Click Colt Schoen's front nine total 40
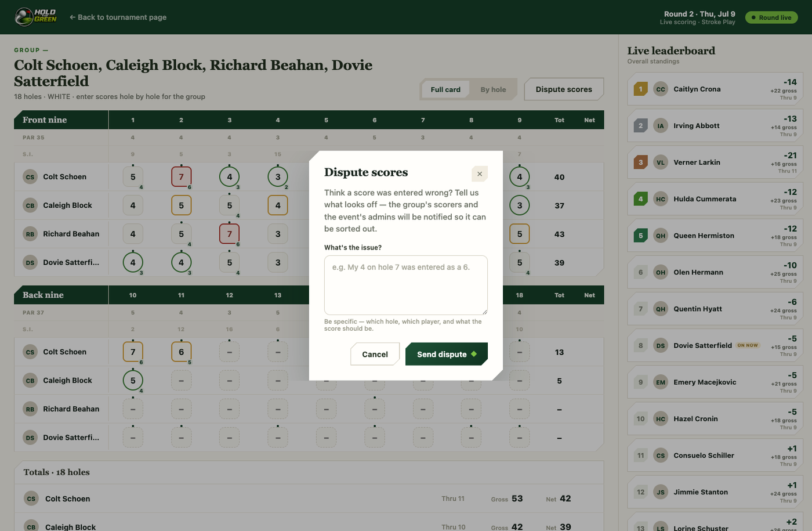 (559, 177)
